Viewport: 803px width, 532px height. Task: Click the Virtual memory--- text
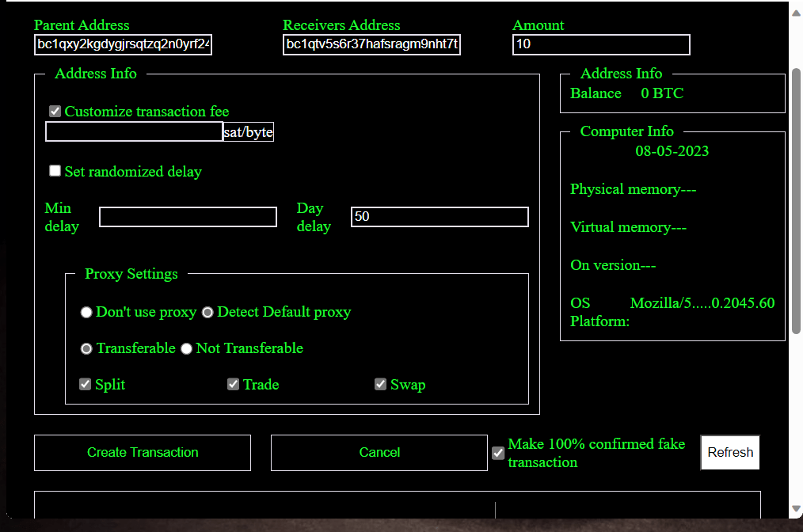tap(628, 227)
